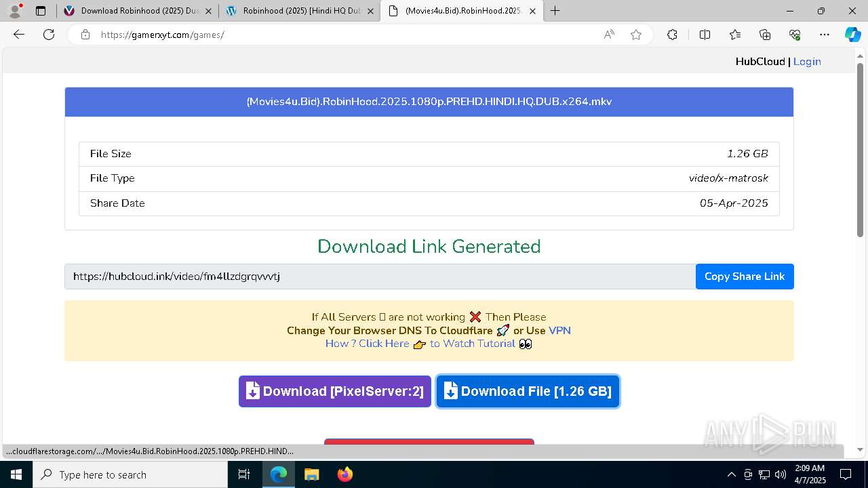868x488 pixels.
Task: Close the Movies4u.Bid RobinHood tab
Action: click(532, 11)
